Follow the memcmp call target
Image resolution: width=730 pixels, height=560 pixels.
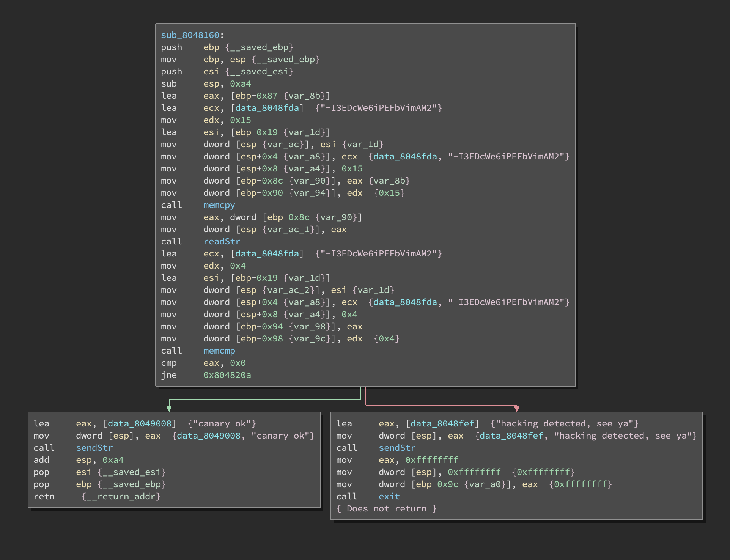tap(219, 351)
